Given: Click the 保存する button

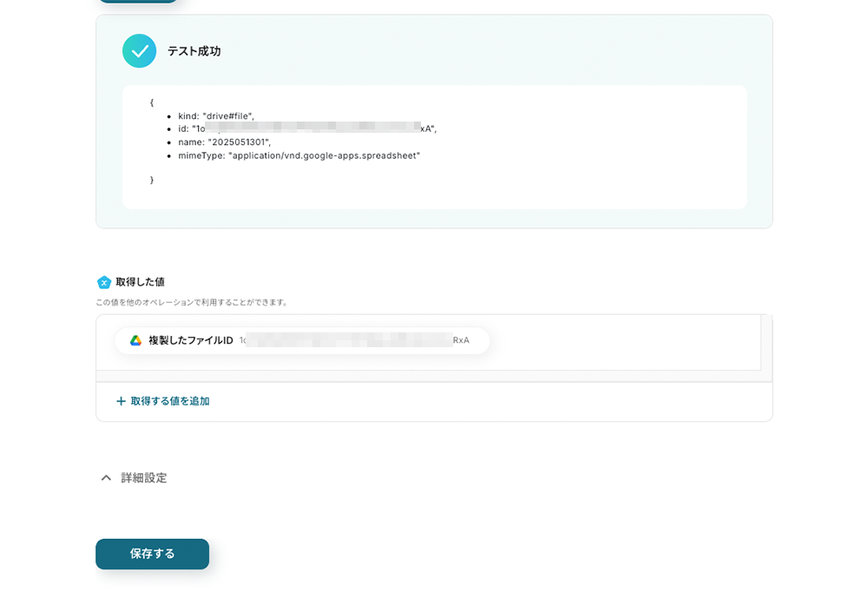Looking at the screenshot, I should [152, 554].
